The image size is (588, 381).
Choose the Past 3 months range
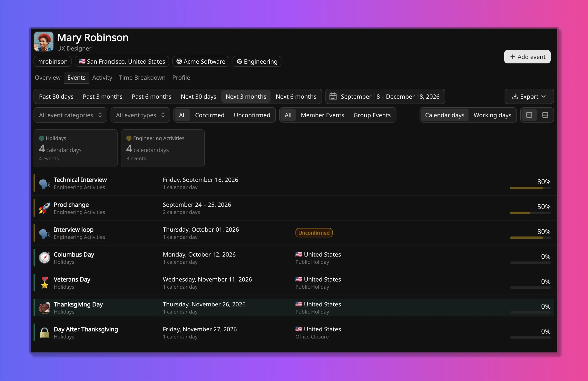point(102,96)
